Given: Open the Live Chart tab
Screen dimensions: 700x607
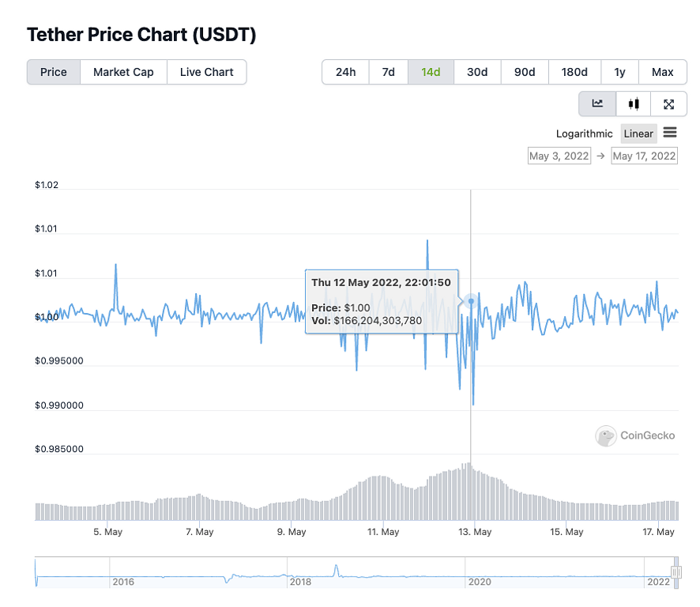Looking at the screenshot, I should coord(206,72).
